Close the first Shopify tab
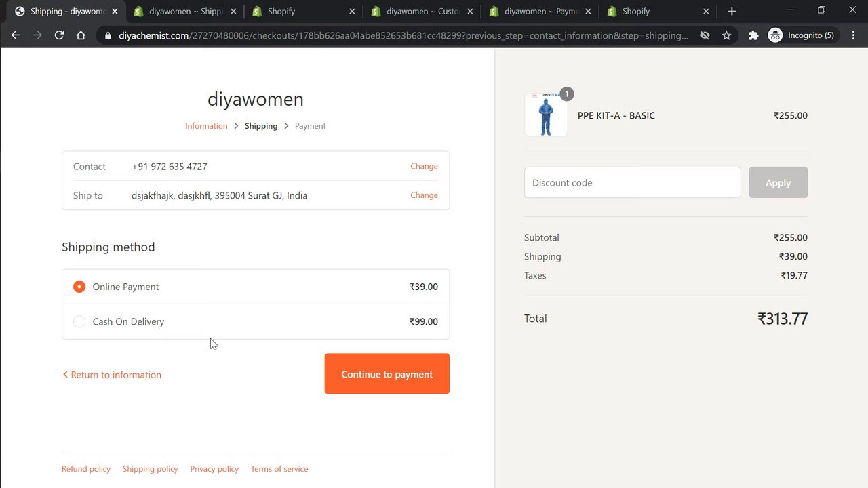This screenshot has width=868, height=488. coord(352,12)
